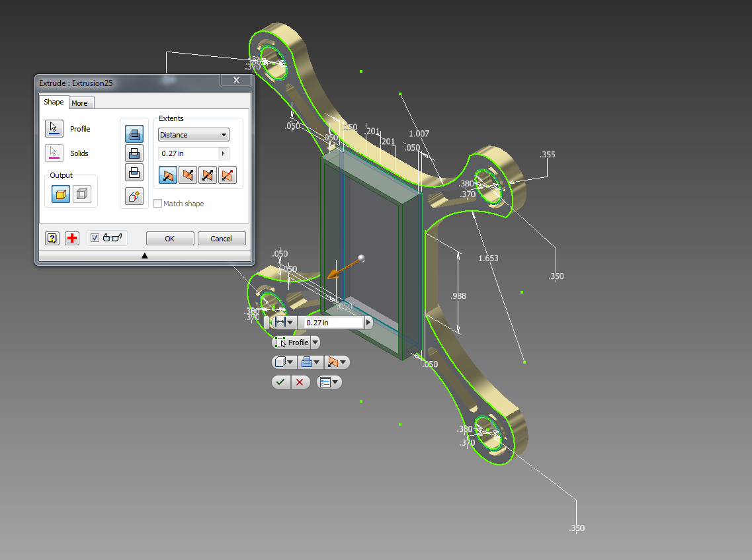Toggle the preview checkbox beside glasses
Screen dimensions: 752x560
point(95,238)
